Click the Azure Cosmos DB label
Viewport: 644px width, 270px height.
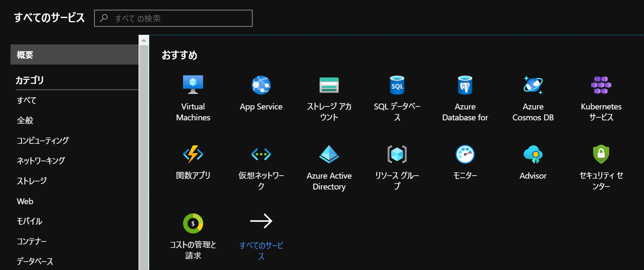pyautogui.click(x=533, y=112)
